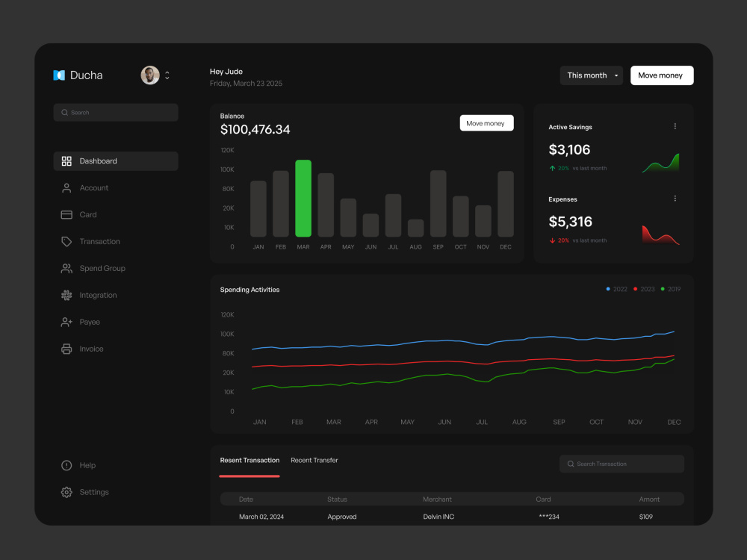Click the Ducha logo icon
The image size is (747, 560).
59,75
